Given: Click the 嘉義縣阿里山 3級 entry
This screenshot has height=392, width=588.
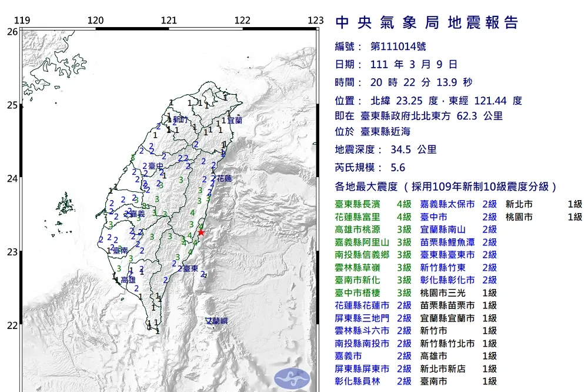Looking at the screenshot, I should 373,242.
